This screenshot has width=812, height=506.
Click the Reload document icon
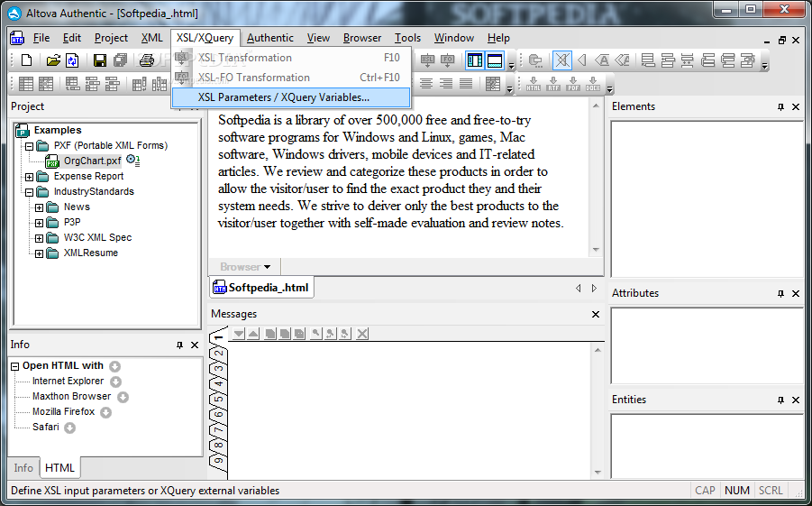point(72,60)
